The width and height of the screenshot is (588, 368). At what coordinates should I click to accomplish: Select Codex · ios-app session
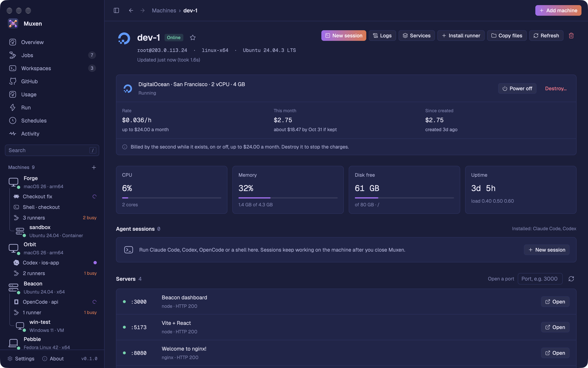pyautogui.click(x=55, y=263)
